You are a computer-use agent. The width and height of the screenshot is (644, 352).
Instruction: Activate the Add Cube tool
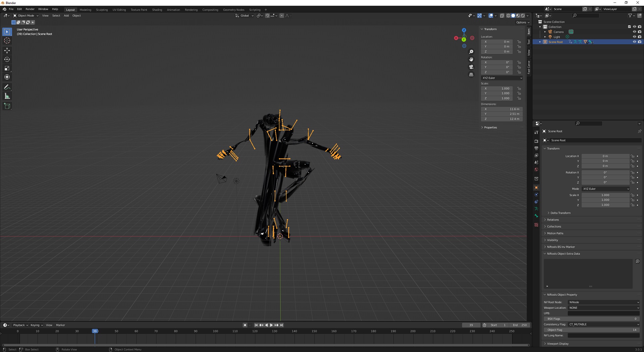coord(7,106)
